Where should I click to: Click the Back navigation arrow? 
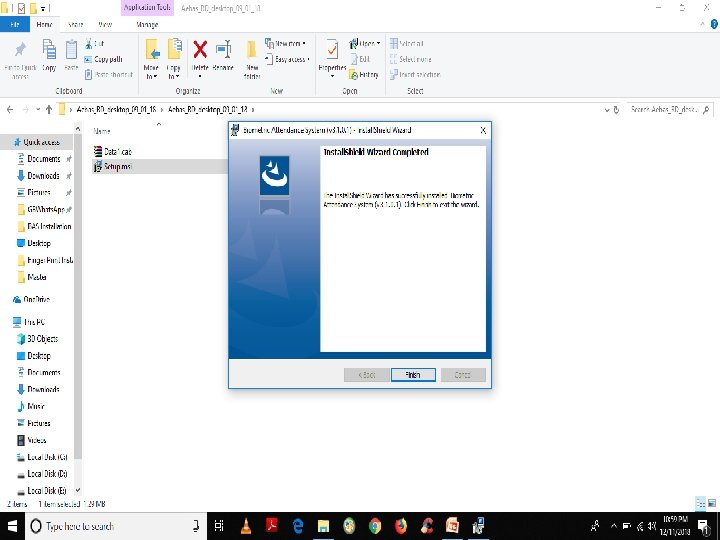click(x=10, y=110)
